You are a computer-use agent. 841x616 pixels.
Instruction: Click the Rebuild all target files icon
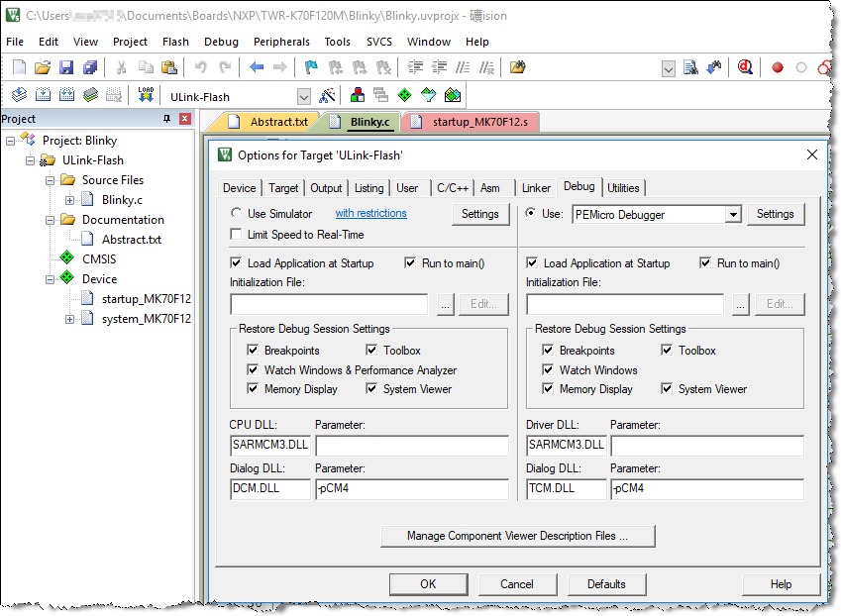pos(66,95)
